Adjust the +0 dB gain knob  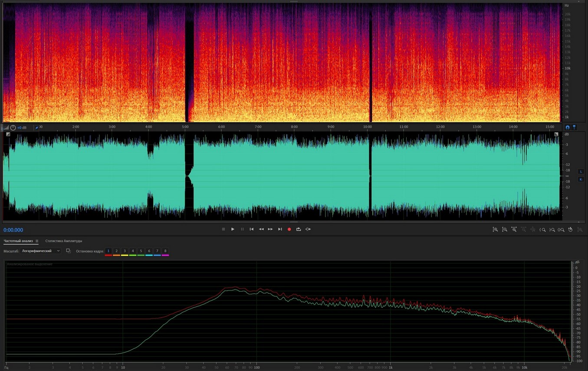pyautogui.click(x=13, y=128)
